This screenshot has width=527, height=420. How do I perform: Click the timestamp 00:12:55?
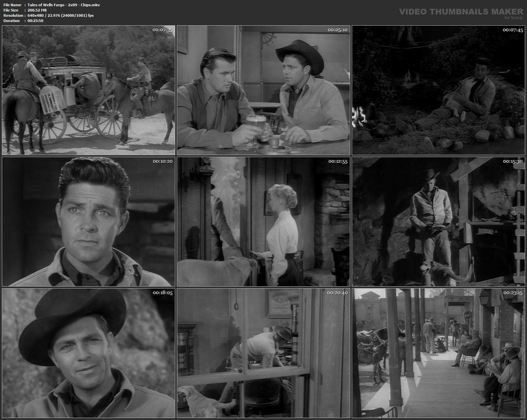tap(338, 162)
